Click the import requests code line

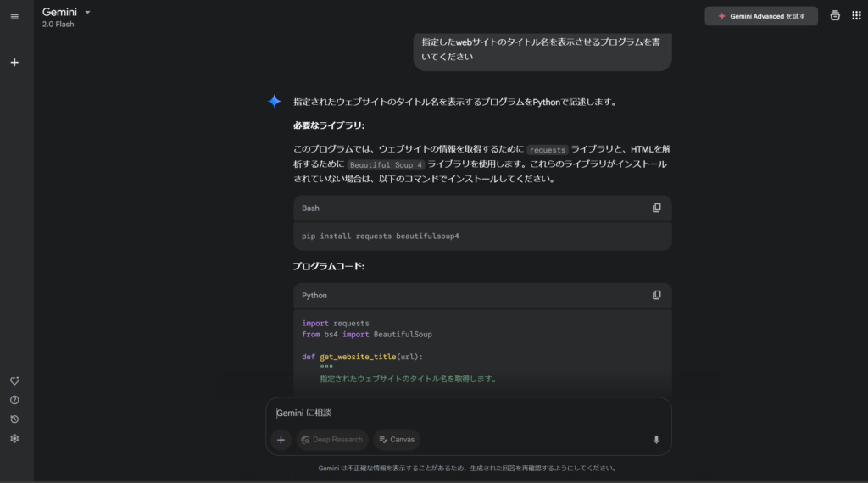click(336, 323)
